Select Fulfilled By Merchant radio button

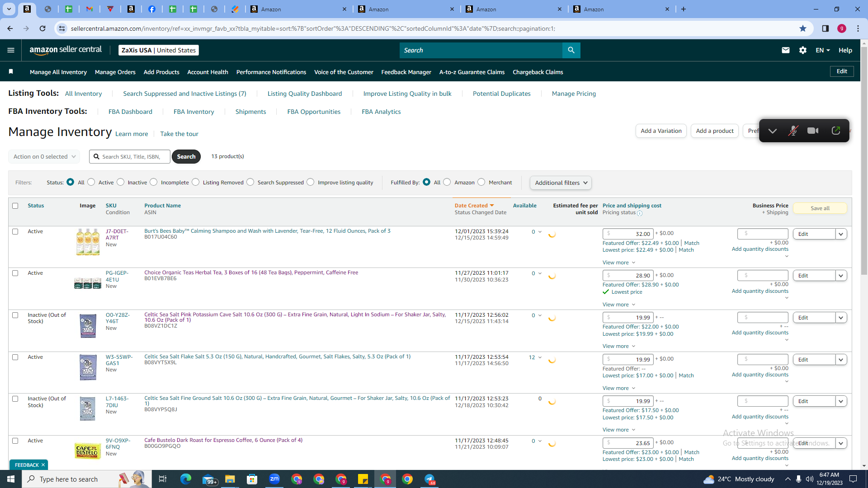(481, 182)
